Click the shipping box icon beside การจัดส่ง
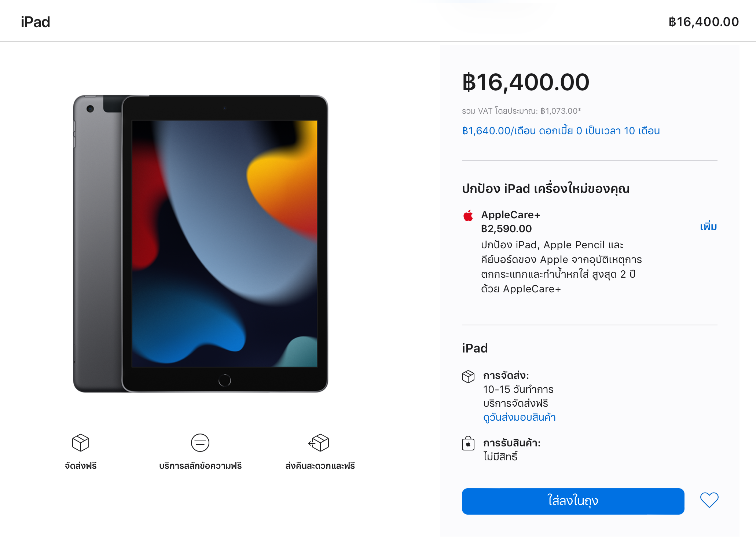Image resolution: width=756 pixels, height=548 pixels. tap(468, 376)
